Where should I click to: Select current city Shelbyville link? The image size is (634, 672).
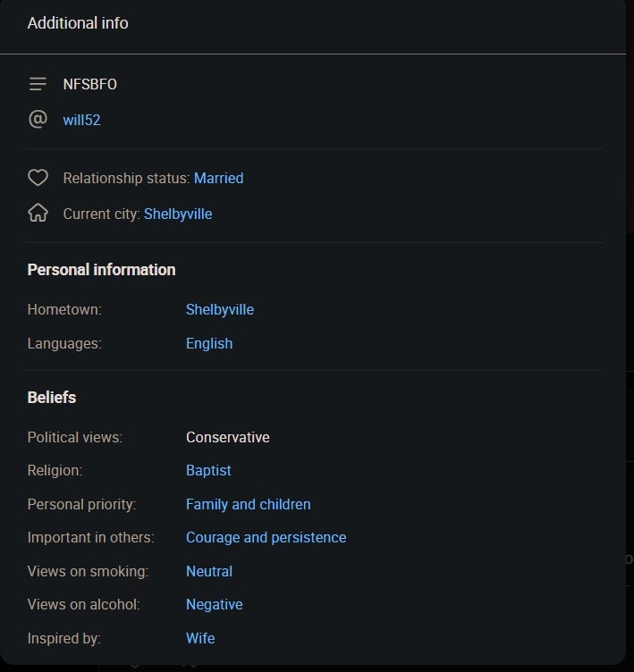pos(178,214)
